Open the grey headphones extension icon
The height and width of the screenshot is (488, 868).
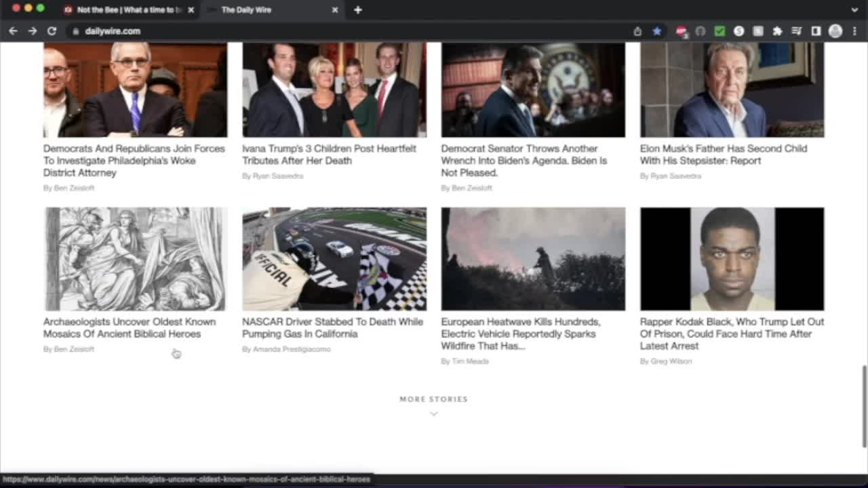coord(701,31)
